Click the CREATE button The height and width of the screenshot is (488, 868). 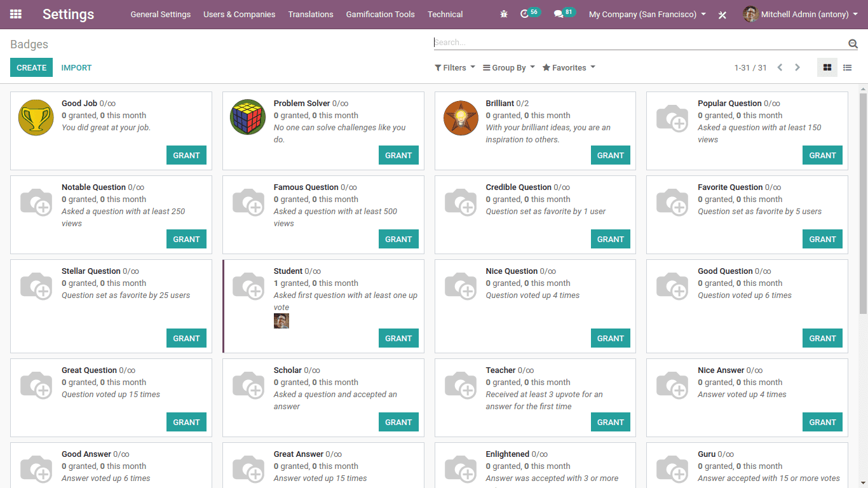pos(31,67)
